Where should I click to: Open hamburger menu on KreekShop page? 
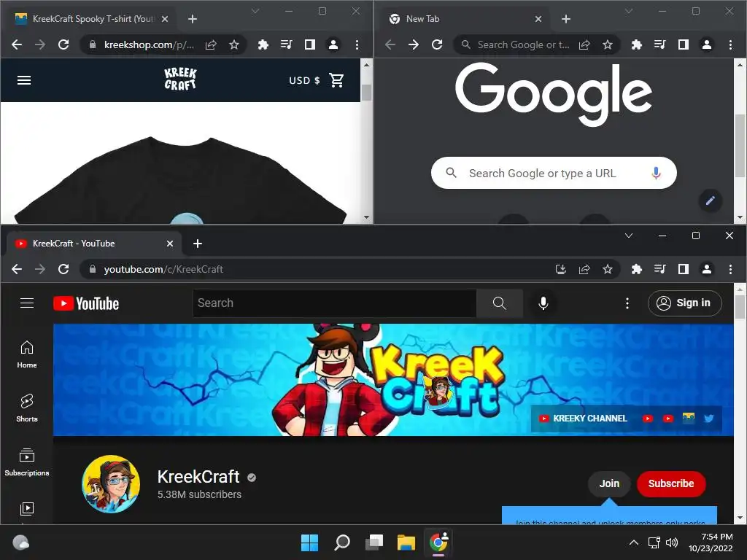(x=24, y=80)
